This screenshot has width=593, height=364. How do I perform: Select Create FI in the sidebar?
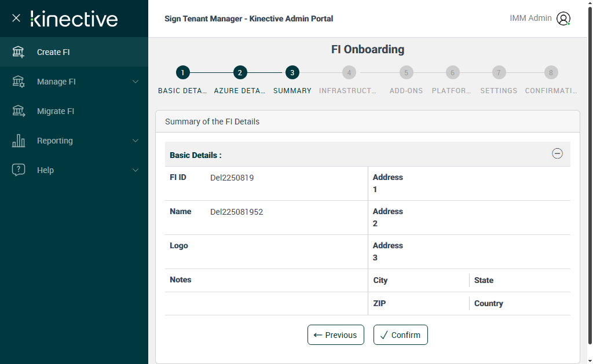[x=53, y=52]
